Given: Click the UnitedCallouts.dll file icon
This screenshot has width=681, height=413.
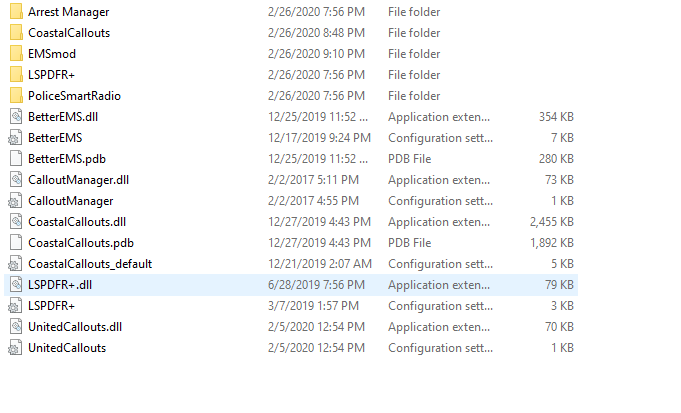Looking at the screenshot, I should click(x=15, y=327).
